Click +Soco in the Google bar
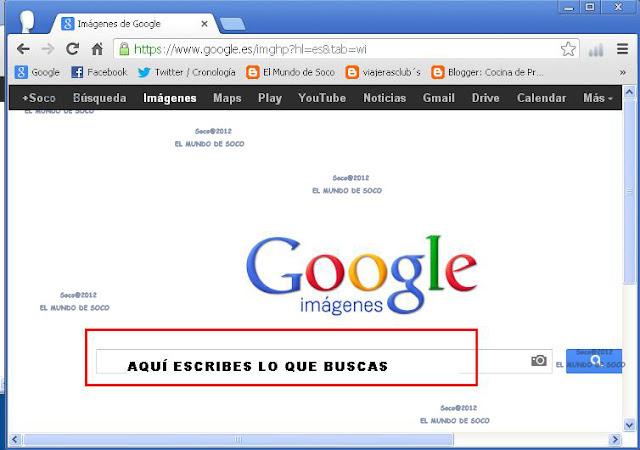The image size is (640, 450). coord(39,98)
